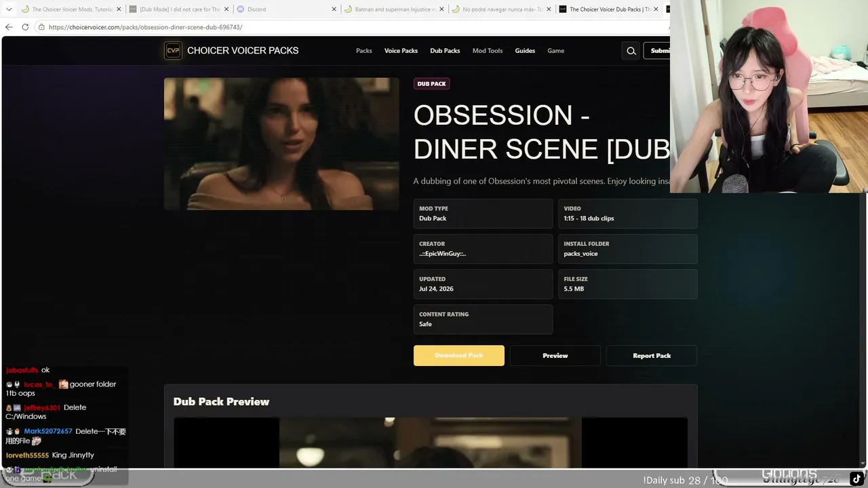View site information icon in address bar
Viewport: 868px width, 488px height.
point(41,27)
